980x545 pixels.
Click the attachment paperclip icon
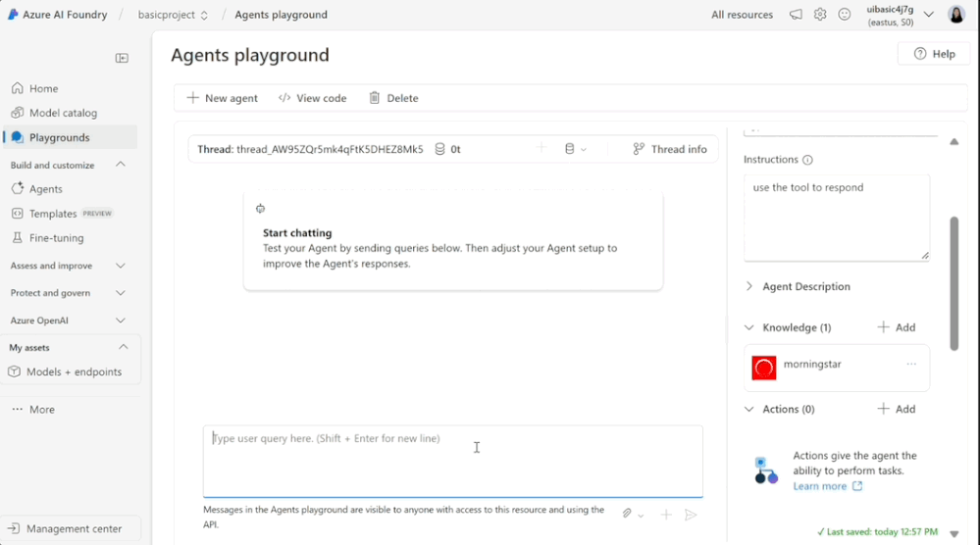627,514
